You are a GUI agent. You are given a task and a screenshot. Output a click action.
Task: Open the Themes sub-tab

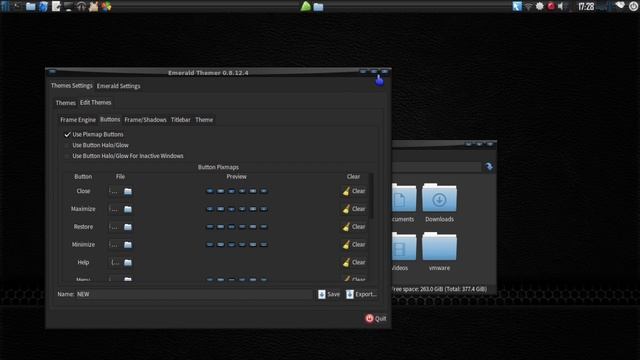click(66, 103)
